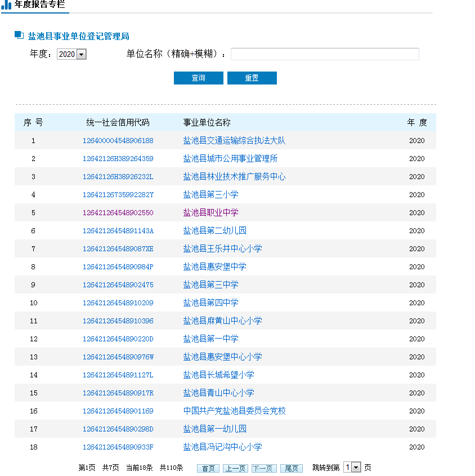This screenshot has height=476, width=475.
Task: Open credit code 1264212645489087XE link
Action: [x=118, y=248]
